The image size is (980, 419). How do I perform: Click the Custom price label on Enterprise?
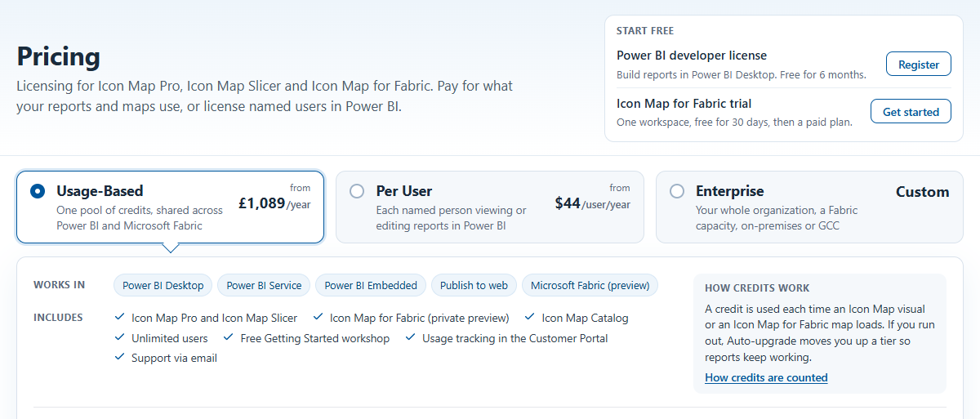pyautogui.click(x=922, y=192)
